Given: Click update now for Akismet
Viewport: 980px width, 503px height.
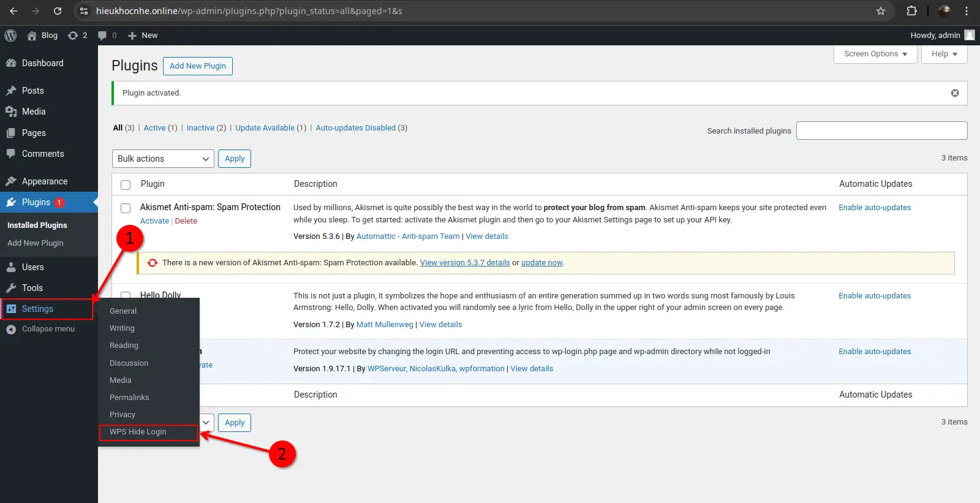Looking at the screenshot, I should [x=541, y=263].
